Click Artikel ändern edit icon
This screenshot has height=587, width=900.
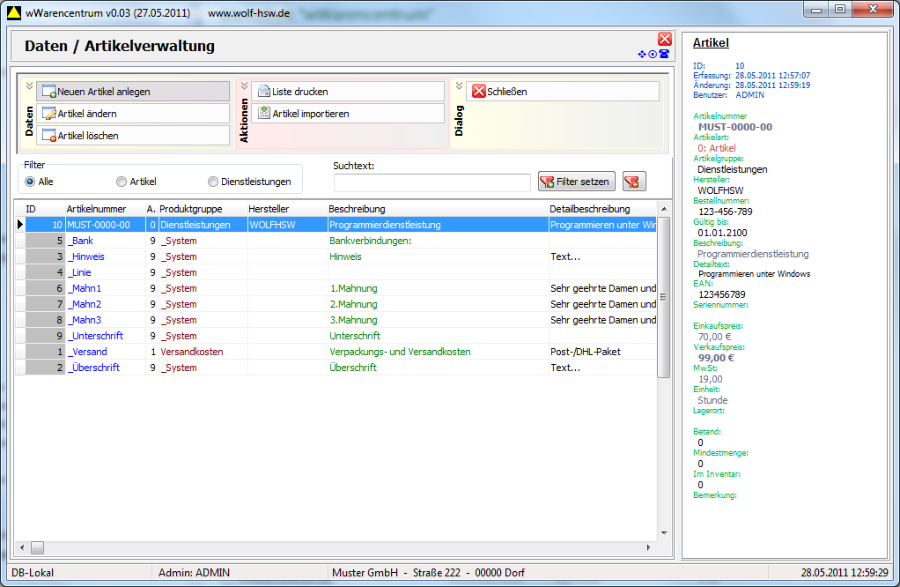48,114
